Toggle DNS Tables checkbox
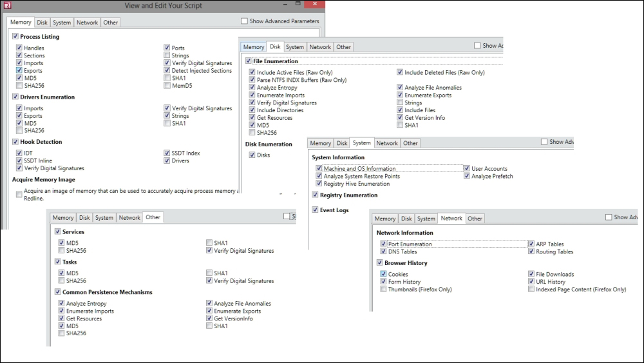 (383, 251)
